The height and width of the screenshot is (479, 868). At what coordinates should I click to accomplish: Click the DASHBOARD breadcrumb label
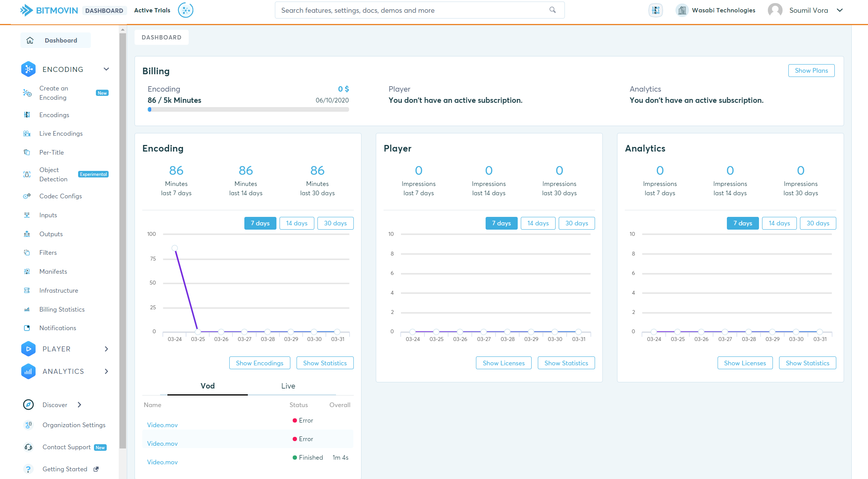(x=162, y=37)
